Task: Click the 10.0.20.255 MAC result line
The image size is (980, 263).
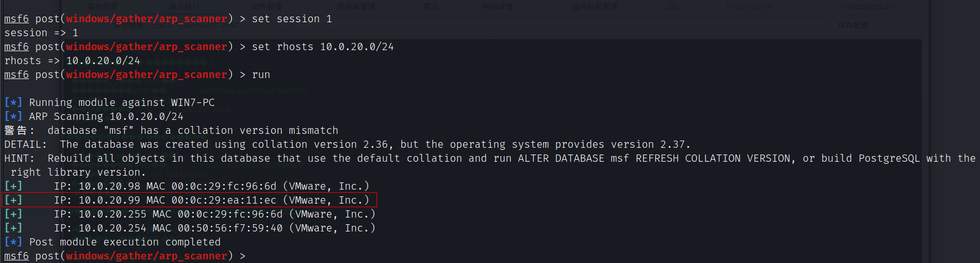Action: [x=190, y=214]
